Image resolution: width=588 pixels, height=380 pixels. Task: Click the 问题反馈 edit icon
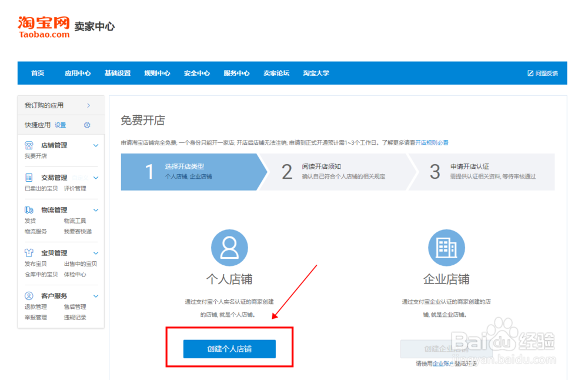530,73
